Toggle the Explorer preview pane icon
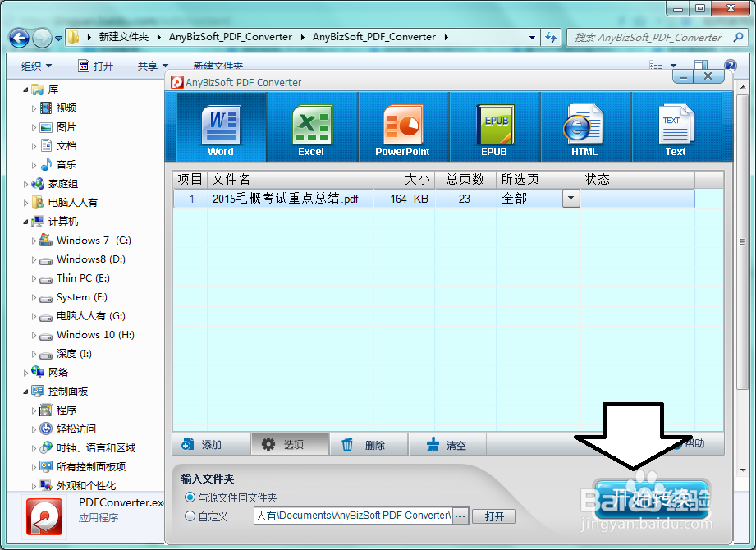Image resolution: width=756 pixels, height=550 pixels. click(x=701, y=65)
